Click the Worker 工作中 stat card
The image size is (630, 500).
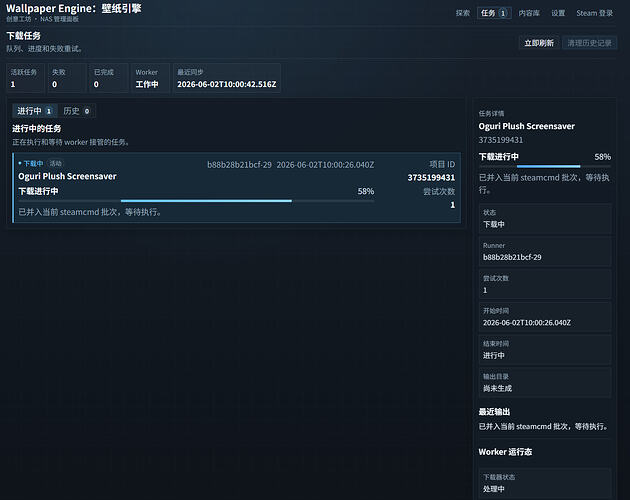point(150,78)
